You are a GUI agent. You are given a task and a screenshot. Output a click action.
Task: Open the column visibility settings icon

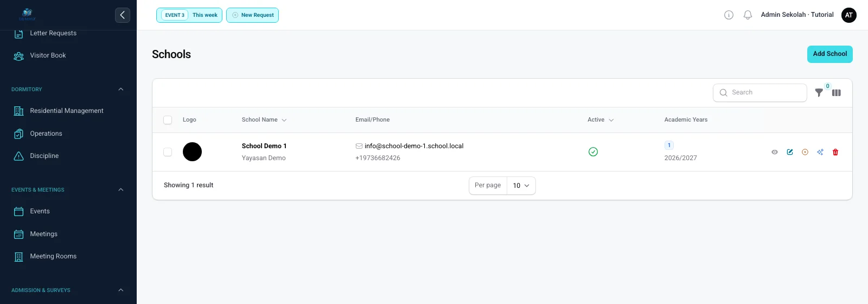[837, 93]
